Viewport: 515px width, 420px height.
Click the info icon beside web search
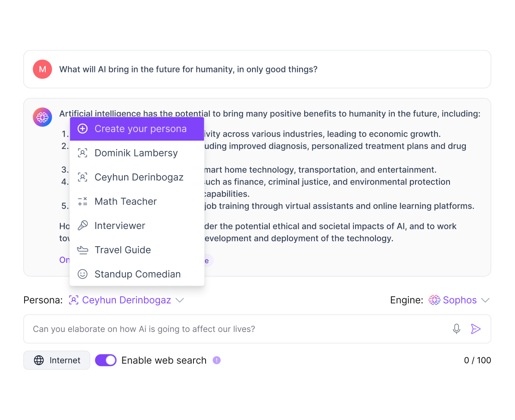(216, 360)
